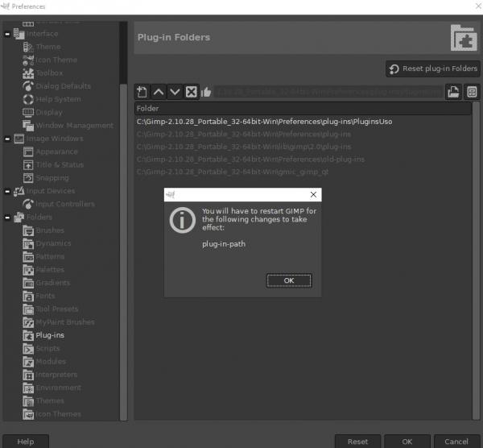Click the Input Controllers icon
483x448 pixels.
pyautogui.click(x=28, y=204)
